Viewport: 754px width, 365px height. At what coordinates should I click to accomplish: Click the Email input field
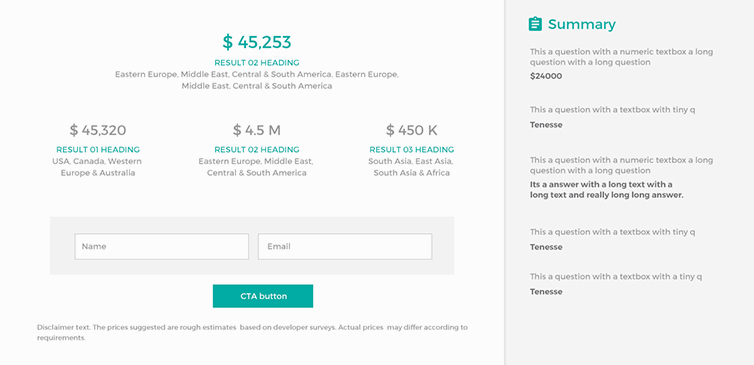[345, 246]
